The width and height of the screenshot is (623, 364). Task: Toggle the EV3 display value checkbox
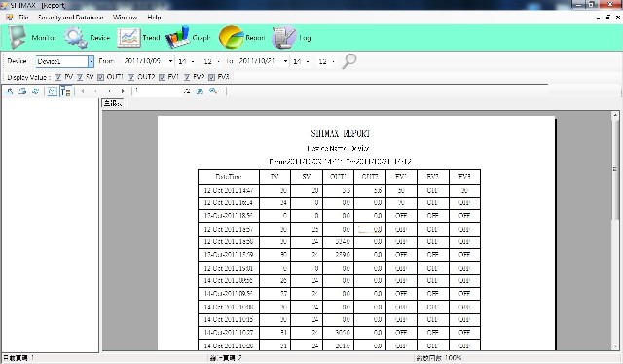[x=212, y=77]
